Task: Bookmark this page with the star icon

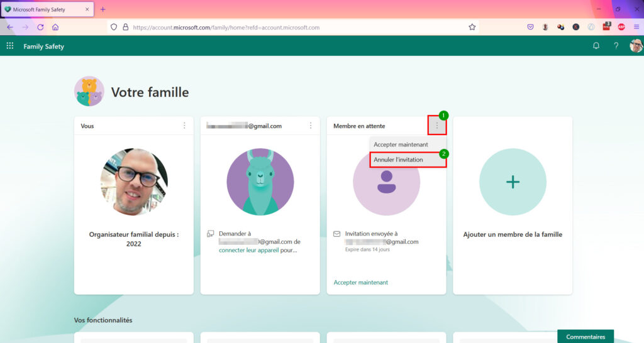Action: pos(472,27)
